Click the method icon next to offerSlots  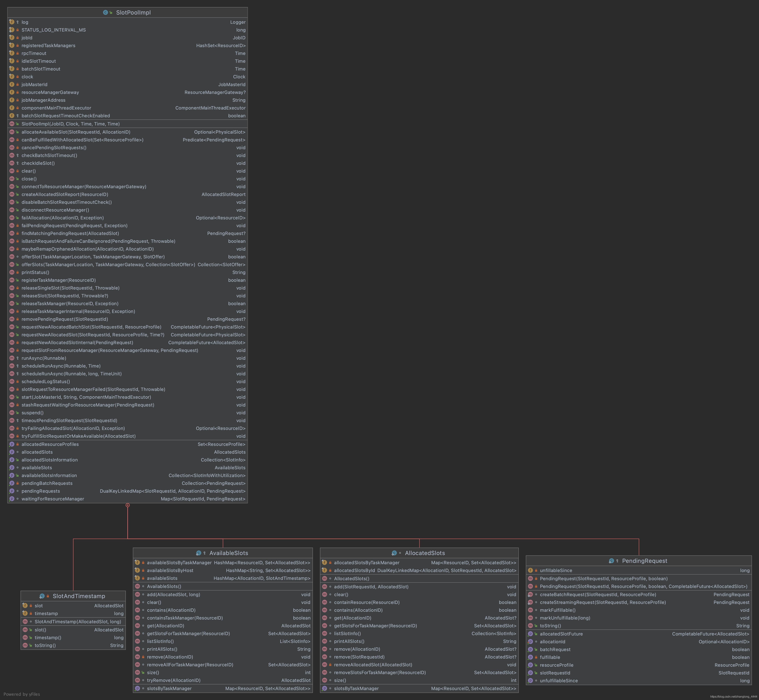pos(12,265)
